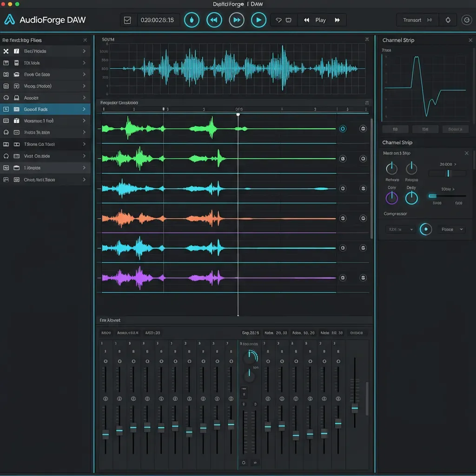
Task: Click the round Compressor power button
Action: (x=425, y=229)
